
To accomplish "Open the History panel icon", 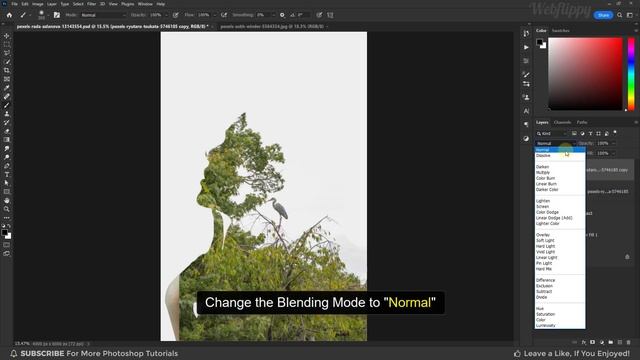I will coord(526,33).
